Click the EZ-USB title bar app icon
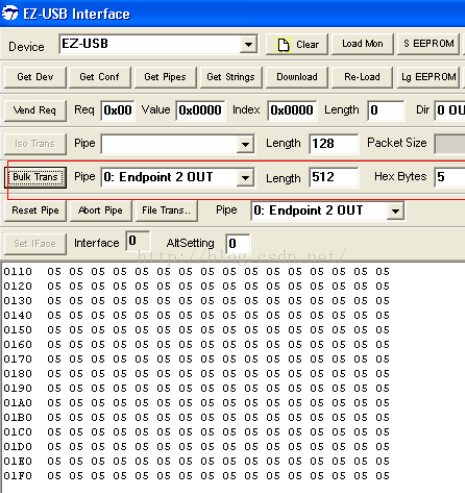Image resolution: width=465 pixels, height=493 pixels. click(10, 13)
